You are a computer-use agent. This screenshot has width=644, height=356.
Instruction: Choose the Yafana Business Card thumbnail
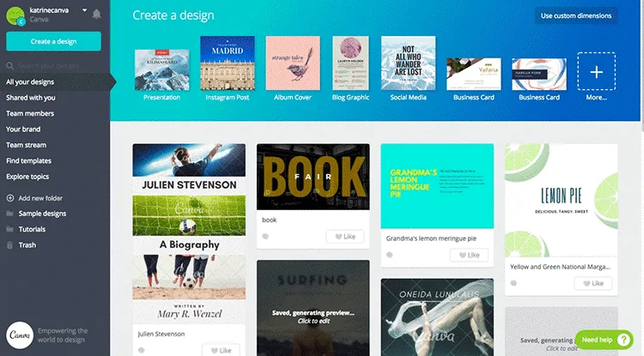[x=473, y=75]
